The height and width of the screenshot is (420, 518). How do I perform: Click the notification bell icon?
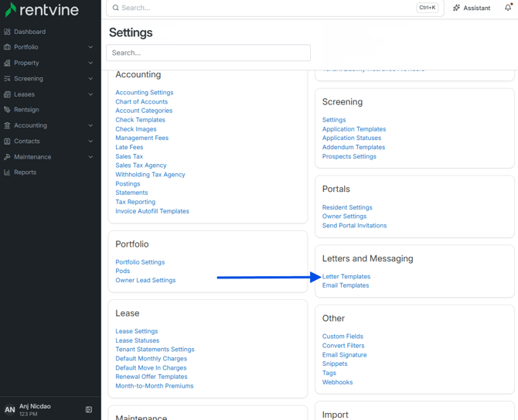pos(508,7)
